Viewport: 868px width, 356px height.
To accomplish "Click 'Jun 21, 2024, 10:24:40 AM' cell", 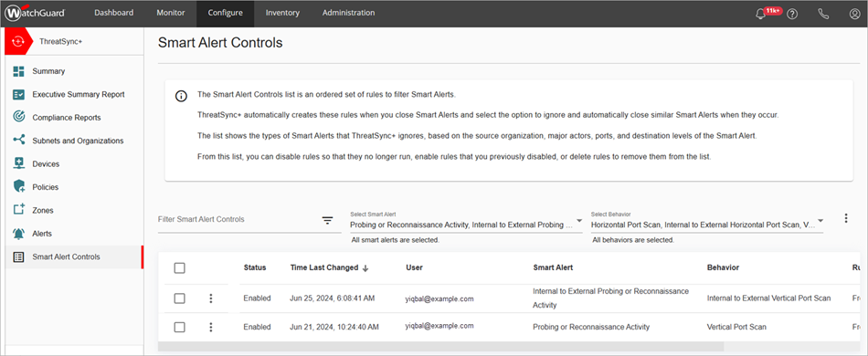I will [334, 328].
